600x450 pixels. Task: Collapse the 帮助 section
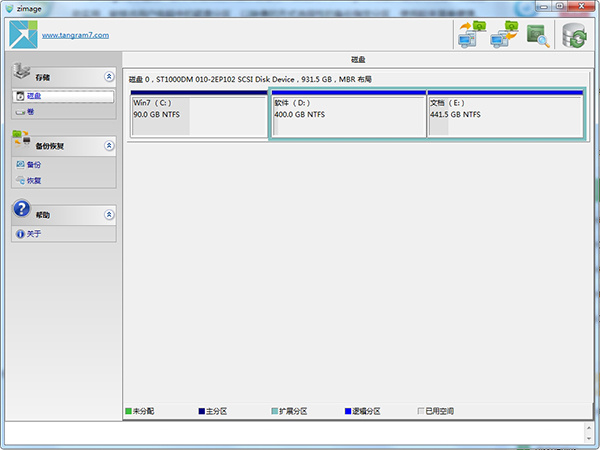point(108,215)
